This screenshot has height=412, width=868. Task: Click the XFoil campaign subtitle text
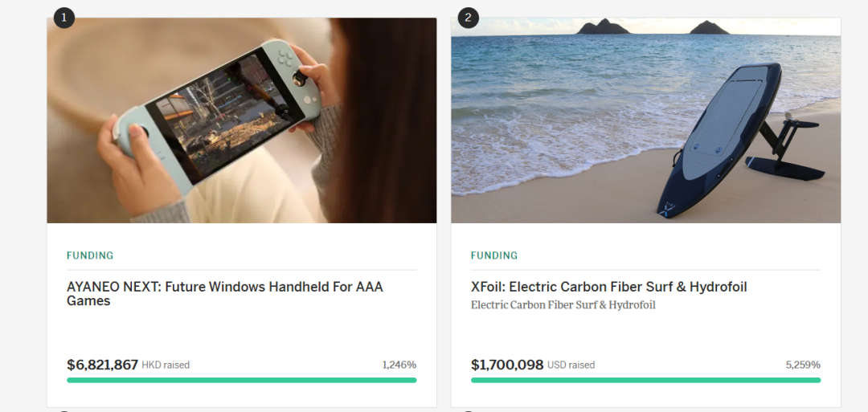(563, 305)
